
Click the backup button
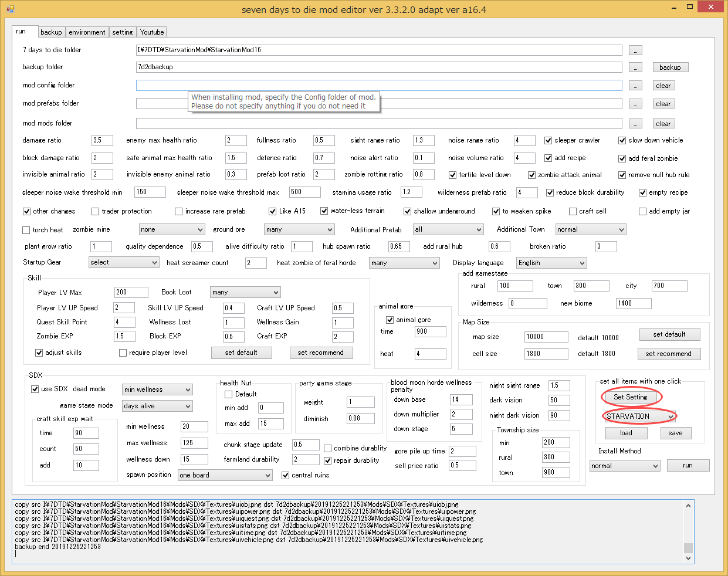pyautogui.click(x=670, y=67)
